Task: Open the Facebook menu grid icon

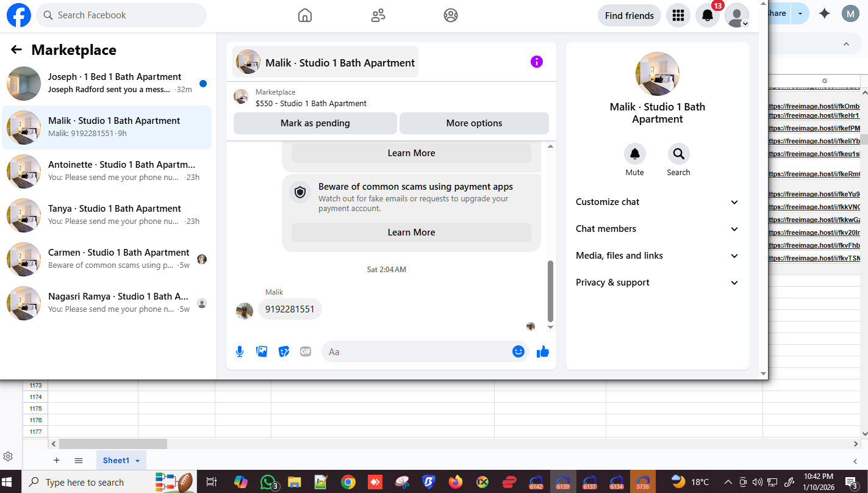Action: (x=678, y=16)
